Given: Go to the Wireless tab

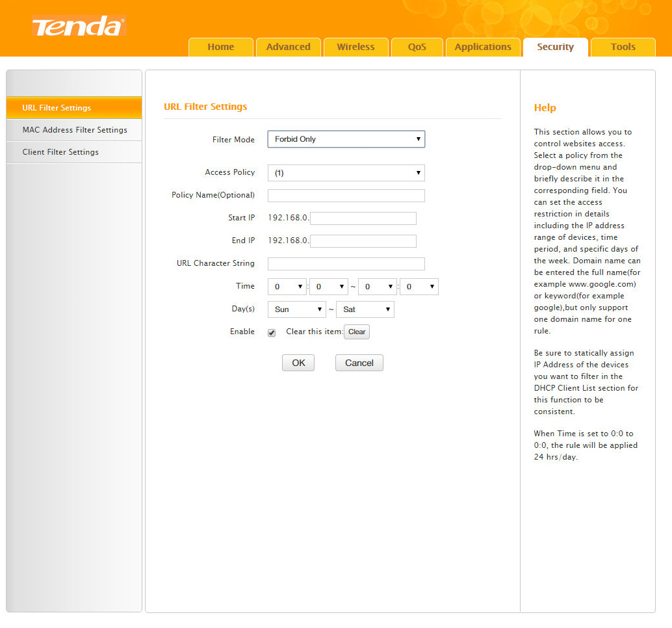Looking at the screenshot, I should (x=355, y=47).
